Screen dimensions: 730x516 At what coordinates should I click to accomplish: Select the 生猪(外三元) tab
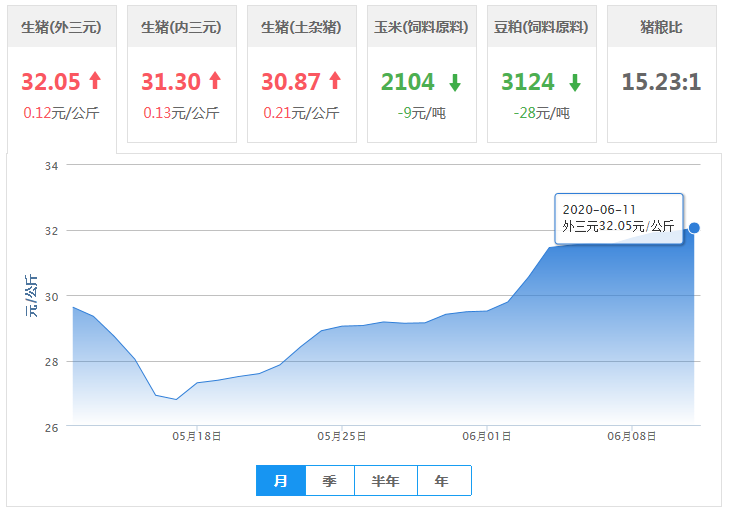61,27
